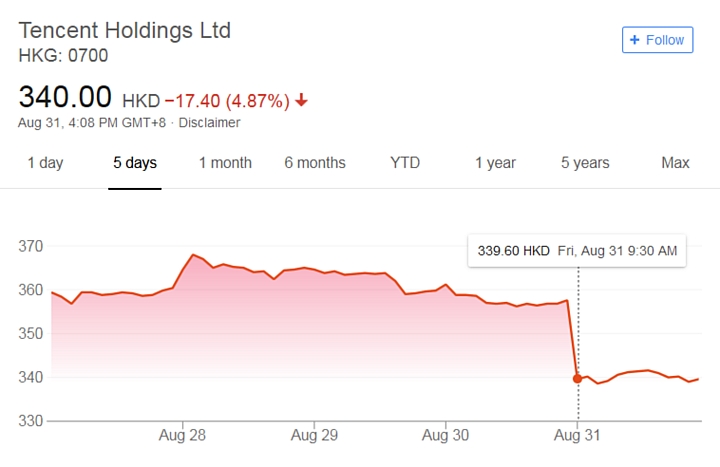
Task: Click the Aug 30 axis label
Action: pyautogui.click(x=446, y=436)
